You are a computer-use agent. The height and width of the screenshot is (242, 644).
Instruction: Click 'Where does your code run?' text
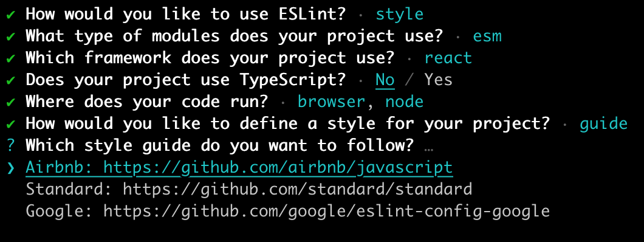[146, 102]
